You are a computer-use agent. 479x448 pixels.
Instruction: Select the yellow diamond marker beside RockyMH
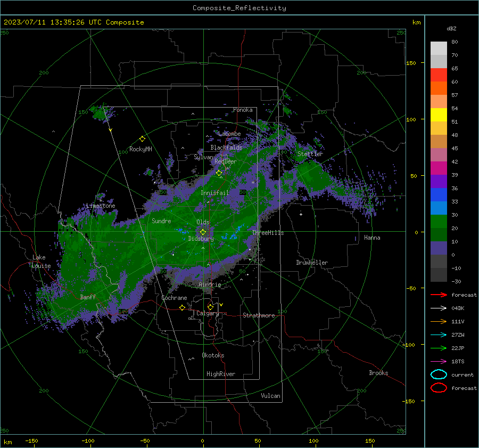tap(142, 139)
